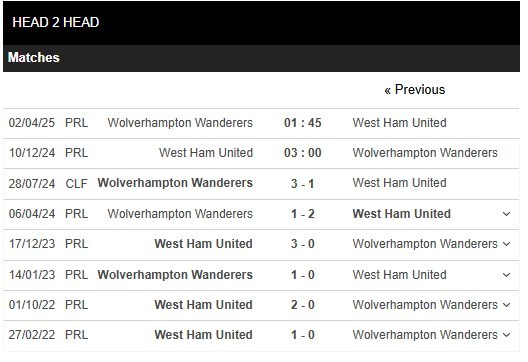Viewport: 528px width, 362px height.
Task: Open the 3 - 0 score from 17/12/23
Action: click(303, 244)
